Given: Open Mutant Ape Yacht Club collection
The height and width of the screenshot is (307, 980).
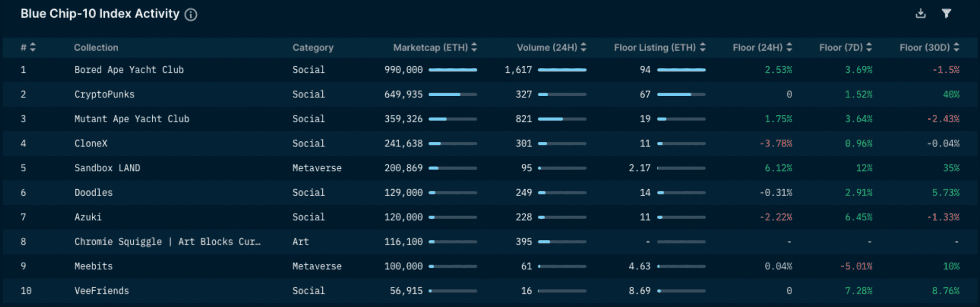Looking at the screenshot, I should [132, 119].
